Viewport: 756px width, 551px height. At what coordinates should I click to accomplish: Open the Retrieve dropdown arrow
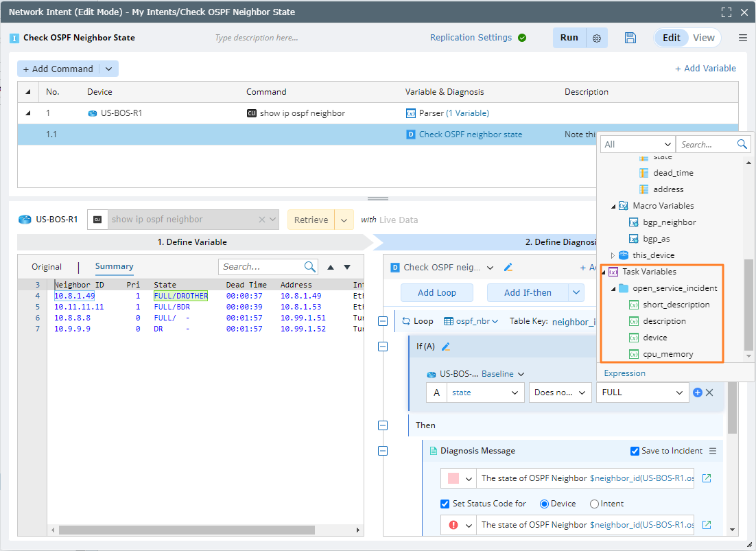(345, 220)
